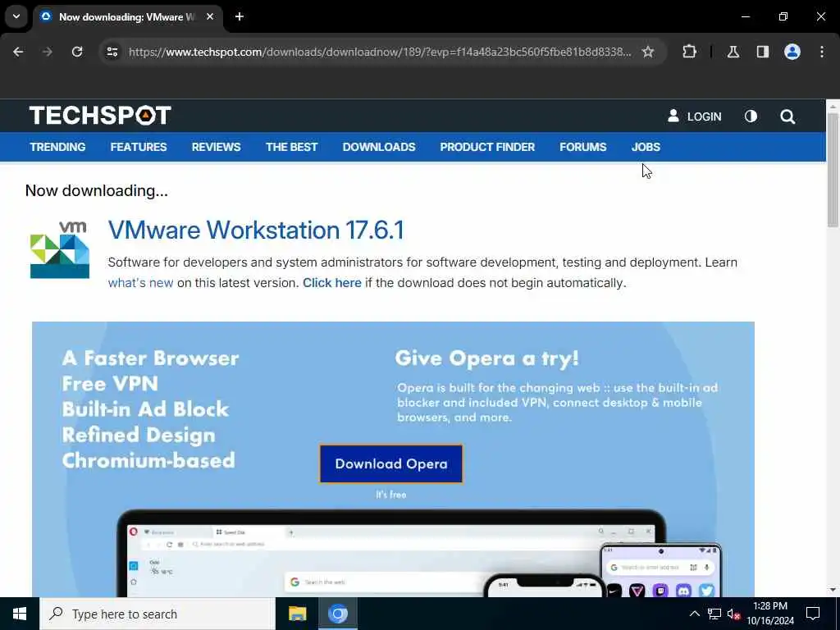This screenshot has width=840, height=630.
Task: Click the VMware Workstation logo image
Action: pos(59,249)
